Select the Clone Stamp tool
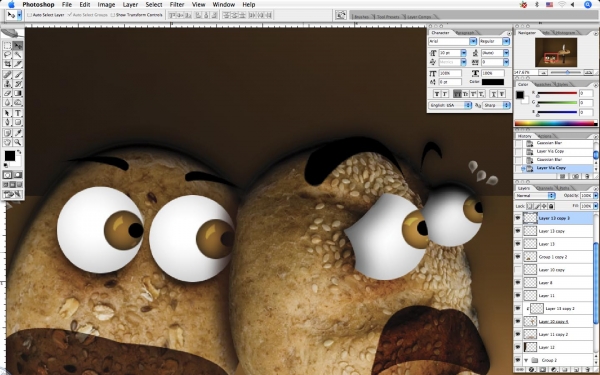 pos(7,84)
